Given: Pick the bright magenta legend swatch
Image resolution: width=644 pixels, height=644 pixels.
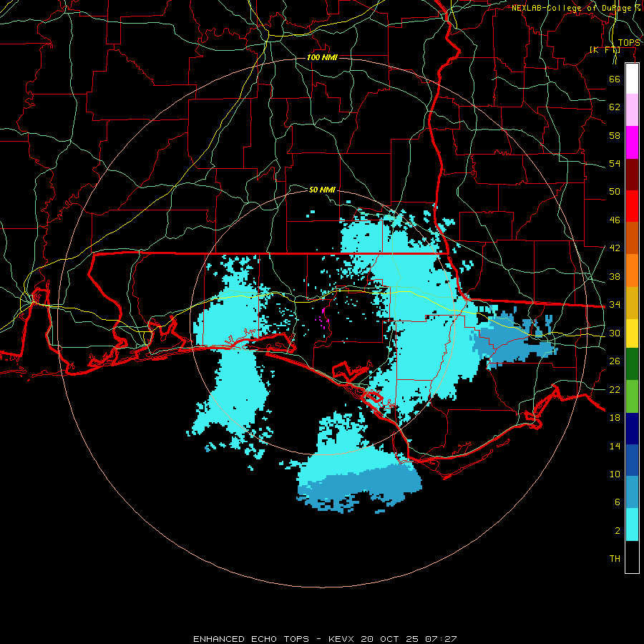Looking at the screenshot, I should pyautogui.click(x=632, y=142).
